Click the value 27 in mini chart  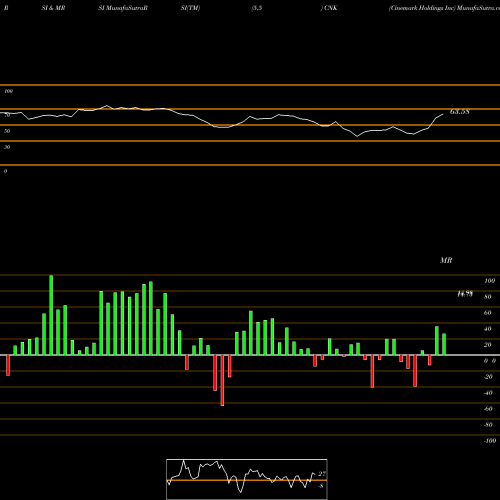322,474
